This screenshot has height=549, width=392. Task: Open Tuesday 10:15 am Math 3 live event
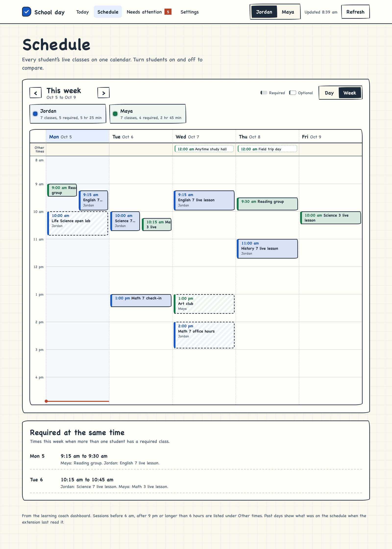point(157,224)
